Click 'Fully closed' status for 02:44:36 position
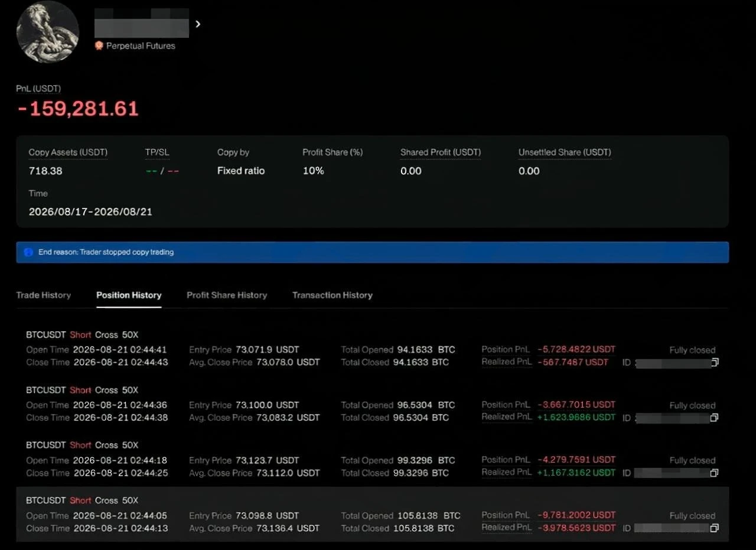This screenshot has height=550, width=756. coord(692,405)
